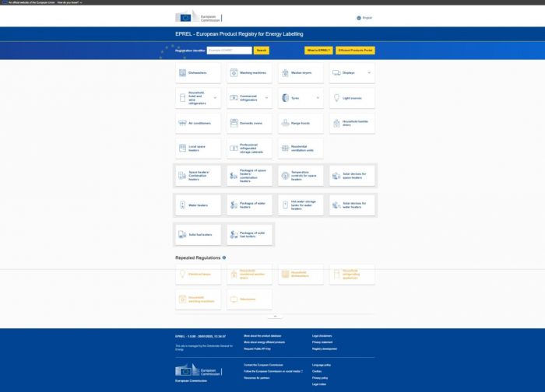Open the Privacy policy footer link
The height and width of the screenshot is (392, 545).
tap(320, 378)
